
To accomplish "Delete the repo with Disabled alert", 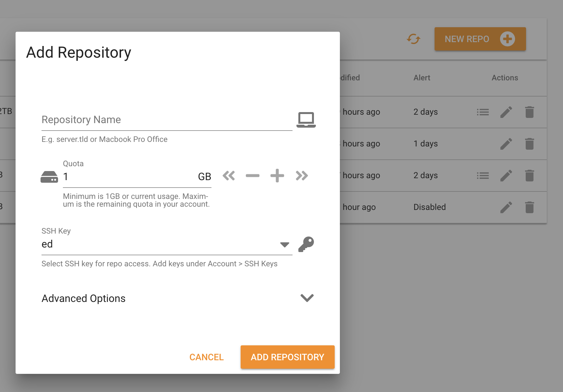I will (529, 207).
